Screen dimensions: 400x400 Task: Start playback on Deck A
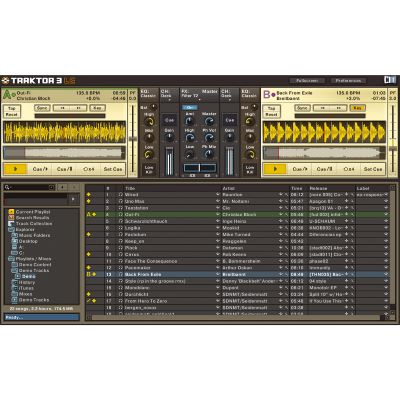coord(15,169)
